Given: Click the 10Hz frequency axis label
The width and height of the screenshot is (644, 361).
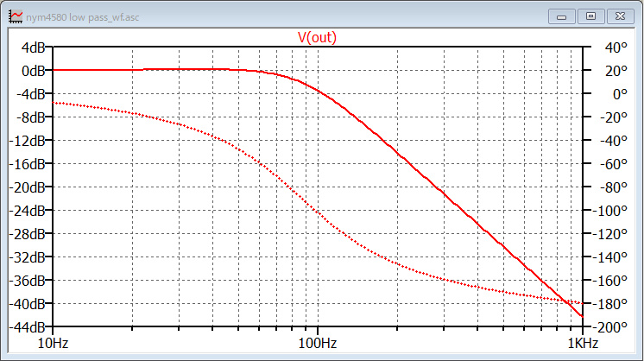Looking at the screenshot, I should (54, 344).
